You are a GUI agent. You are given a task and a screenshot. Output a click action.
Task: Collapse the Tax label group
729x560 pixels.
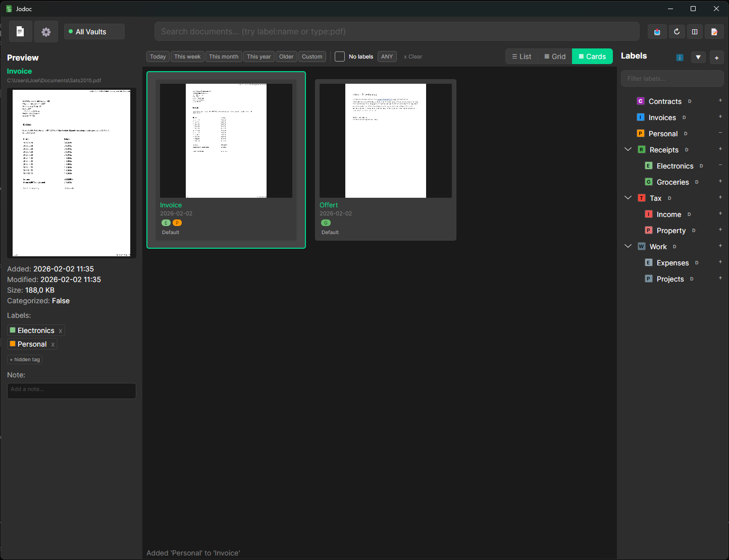[x=628, y=197]
